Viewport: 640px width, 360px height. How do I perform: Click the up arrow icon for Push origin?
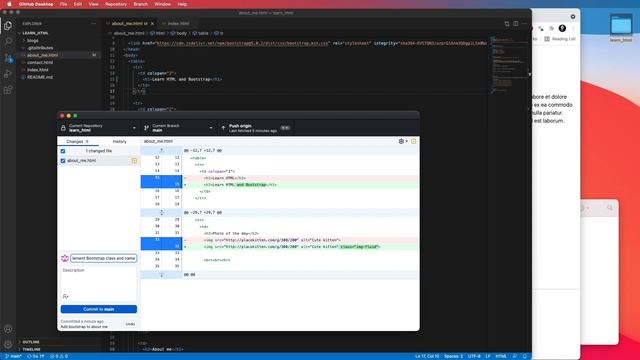(223, 128)
